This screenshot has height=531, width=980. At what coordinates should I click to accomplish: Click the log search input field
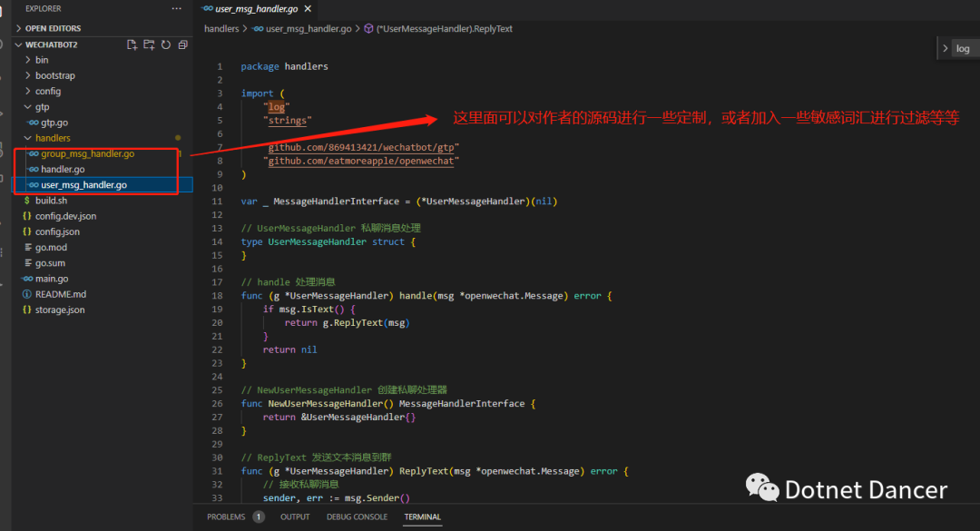click(x=965, y=48)
